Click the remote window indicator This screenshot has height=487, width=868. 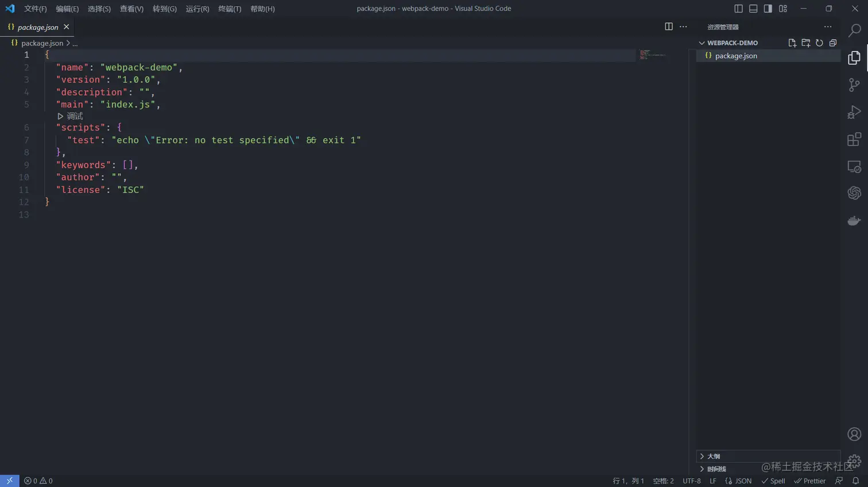[x=10, y=481]
